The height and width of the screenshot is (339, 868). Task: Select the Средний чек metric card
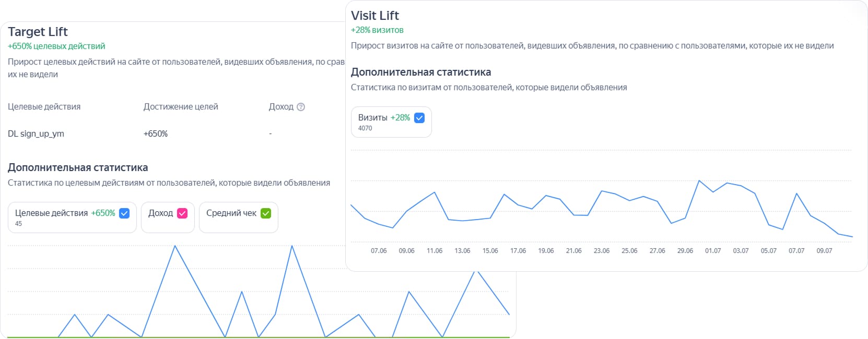point(239,217)
